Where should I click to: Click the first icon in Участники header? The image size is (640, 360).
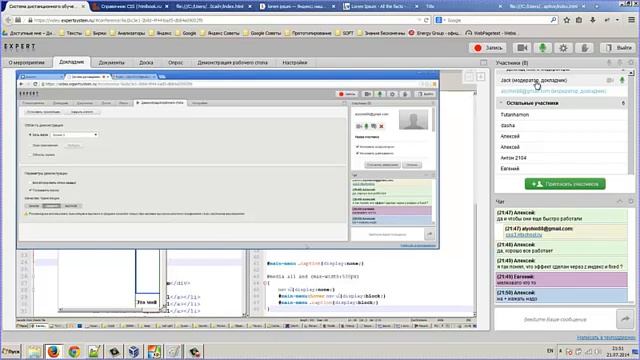(609, 63)
